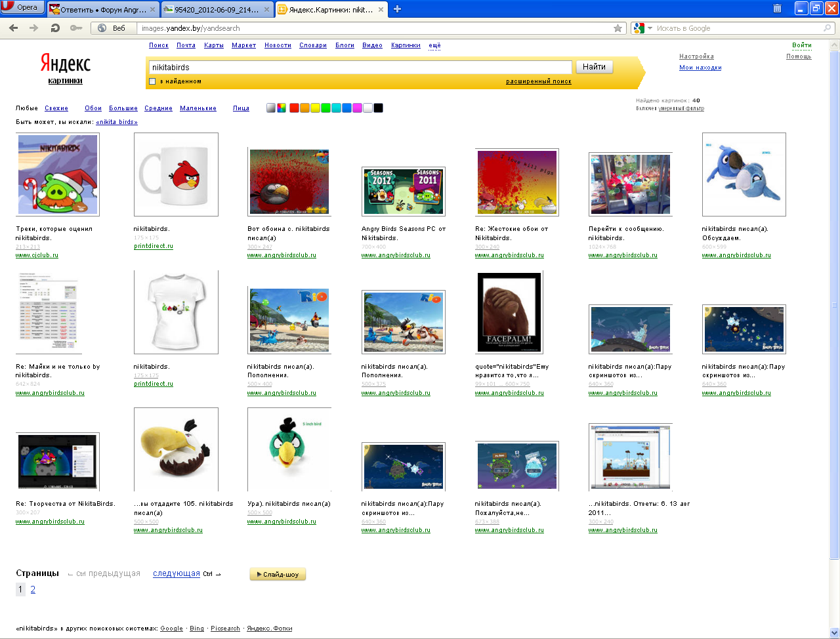The width and height of the screenshot is (840, 639).
Task: Filter by Обои size
Action: pos(93,108)
